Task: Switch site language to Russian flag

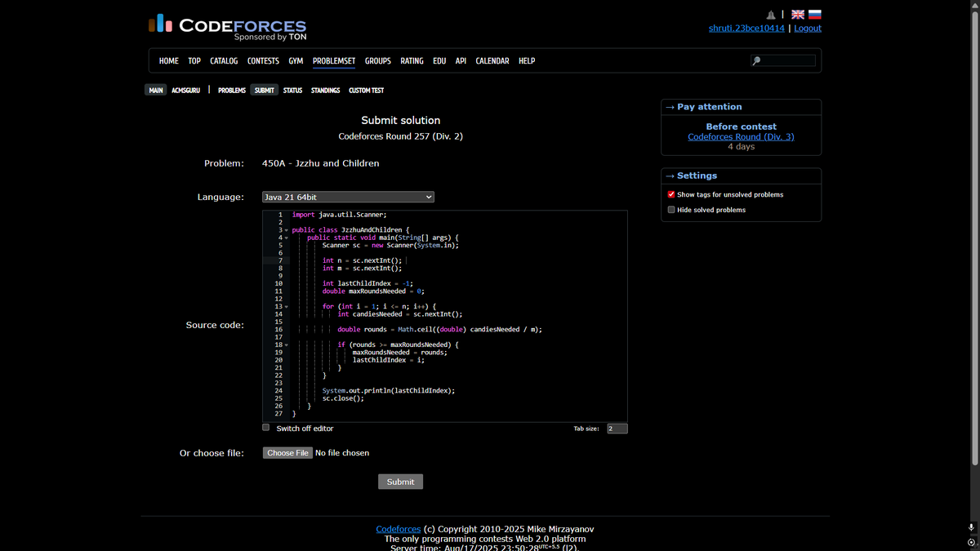Action: [814, 15]
